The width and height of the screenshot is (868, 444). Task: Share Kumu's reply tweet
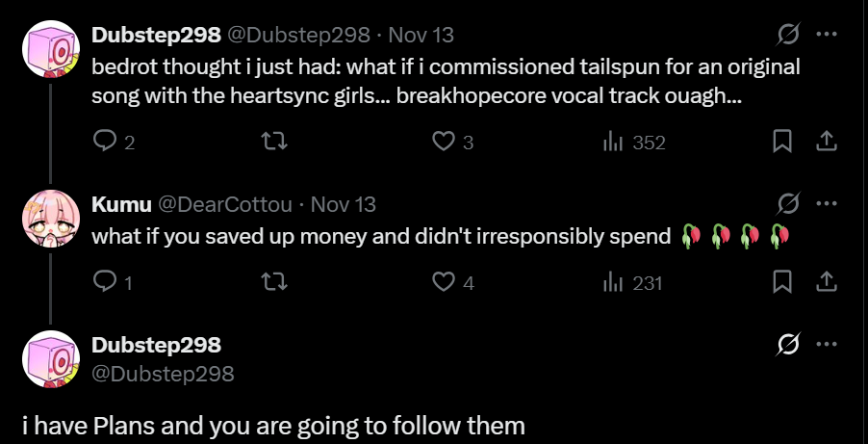[826, 282]
